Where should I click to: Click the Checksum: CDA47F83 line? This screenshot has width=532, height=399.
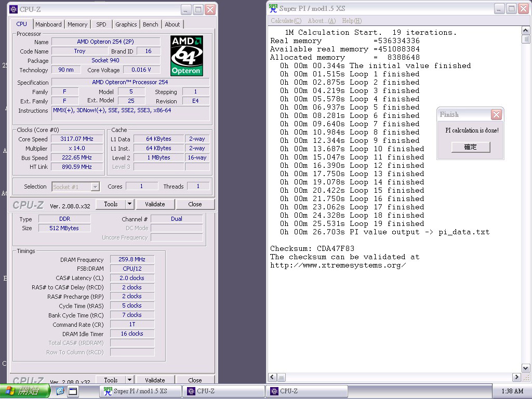point(312,248)
